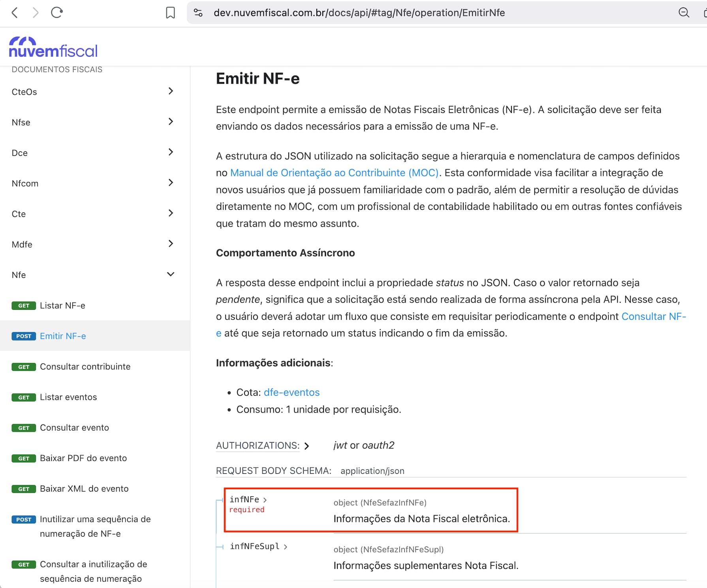This screenshot has height=588, width=707.
Task: Open Manual de Orientação ao Contribuinte link
Action: 334,173
